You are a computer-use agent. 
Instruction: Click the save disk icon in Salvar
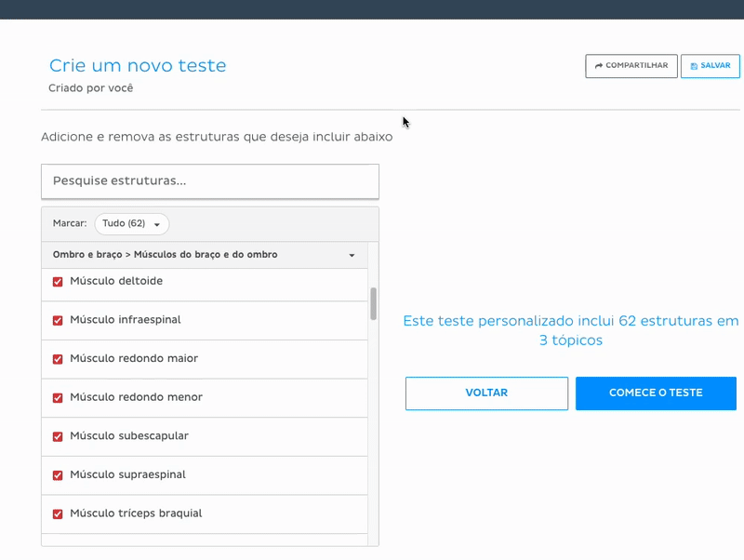(x=694, y=67)
